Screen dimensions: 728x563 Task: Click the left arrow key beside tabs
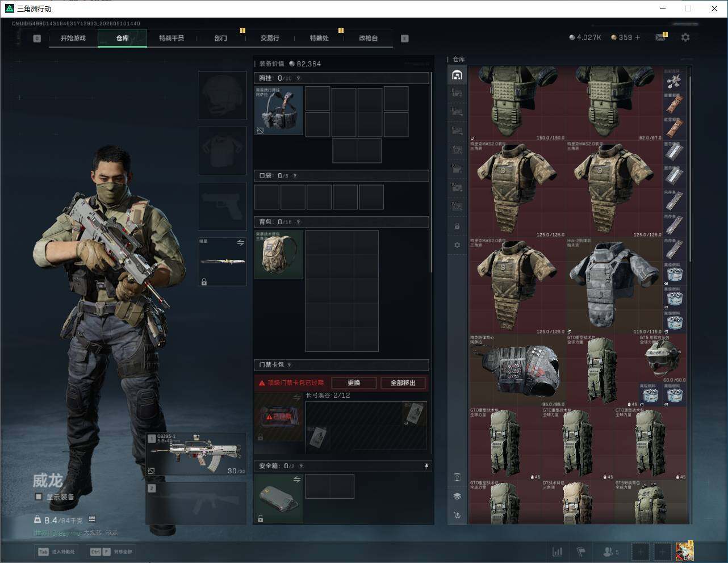click(37, 39)
